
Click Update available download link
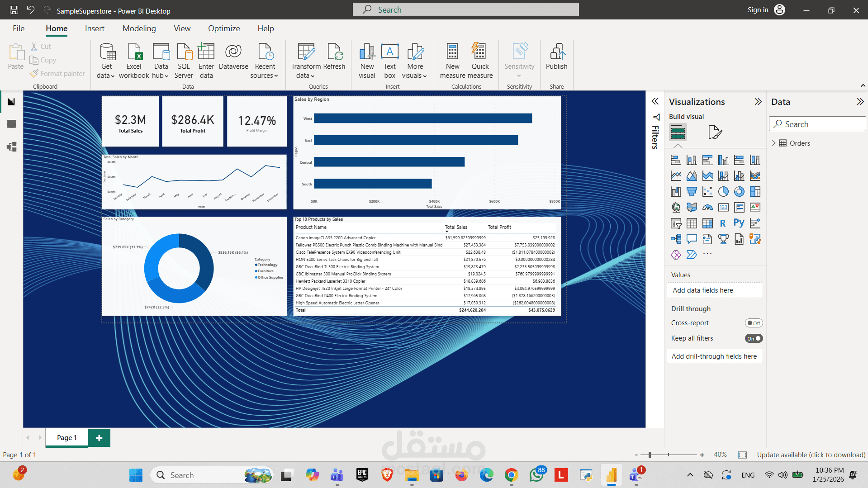(811, 455)
